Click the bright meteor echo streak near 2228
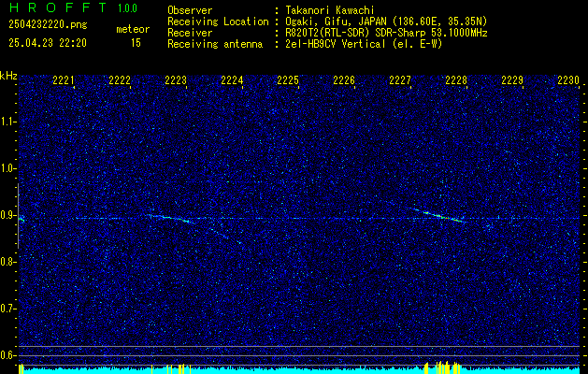 [440, 216]
